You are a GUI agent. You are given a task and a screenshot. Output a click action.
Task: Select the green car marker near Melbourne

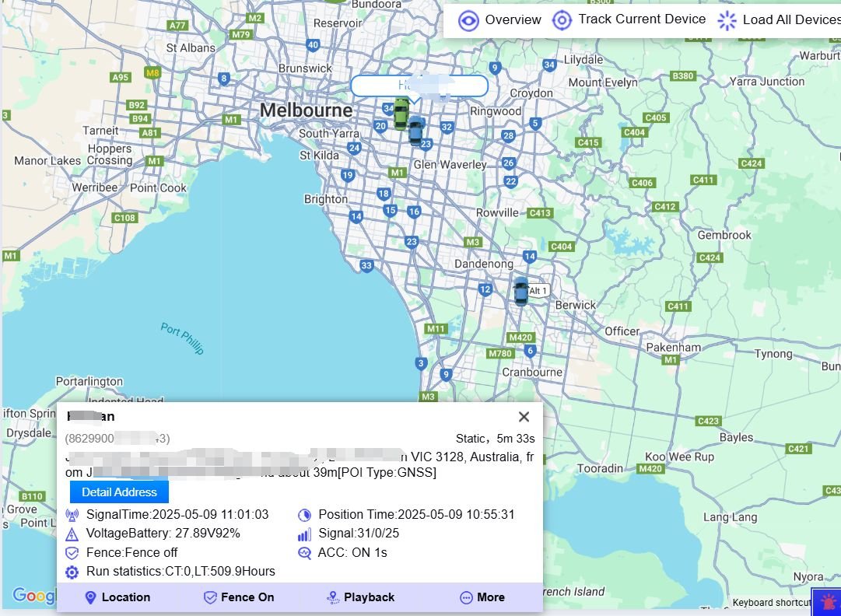(401, 114)
